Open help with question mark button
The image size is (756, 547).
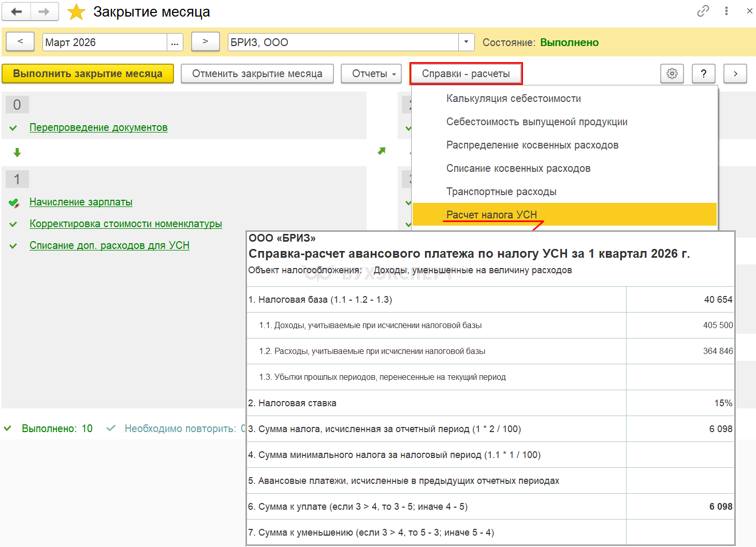[703, 73]
